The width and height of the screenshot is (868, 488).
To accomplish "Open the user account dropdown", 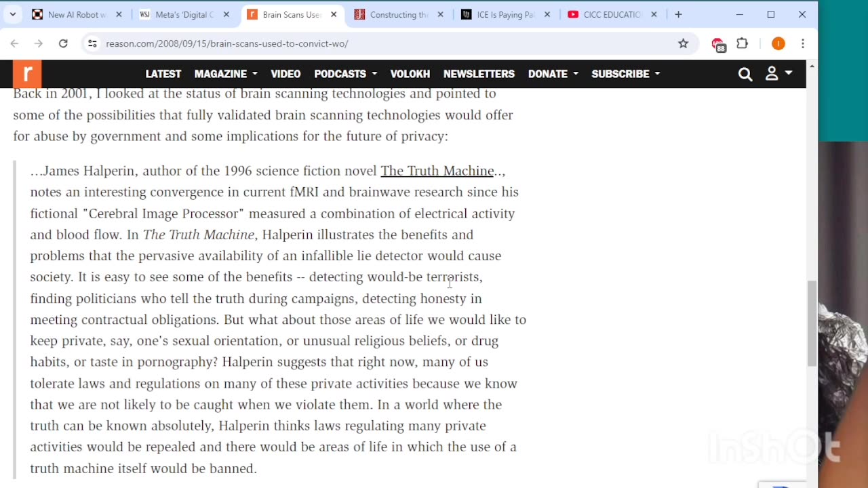I will (x=778, y=74).
